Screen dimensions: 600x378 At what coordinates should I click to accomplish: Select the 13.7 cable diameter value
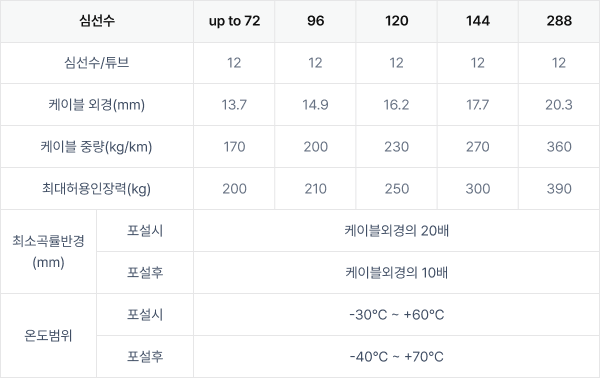[234, 104]
